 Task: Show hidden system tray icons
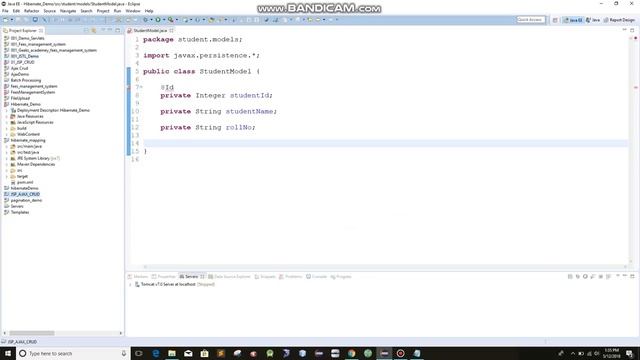(x=572, y=353)
